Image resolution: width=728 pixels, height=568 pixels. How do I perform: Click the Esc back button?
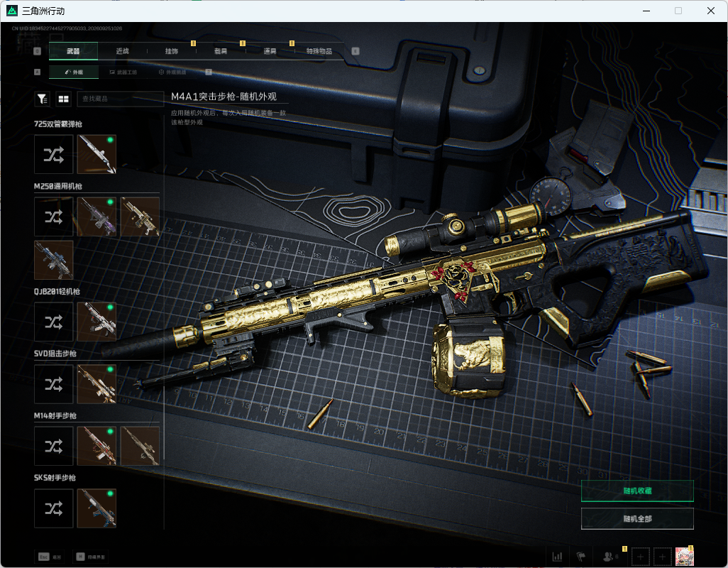pyautogui.click(x=50, y=557)
